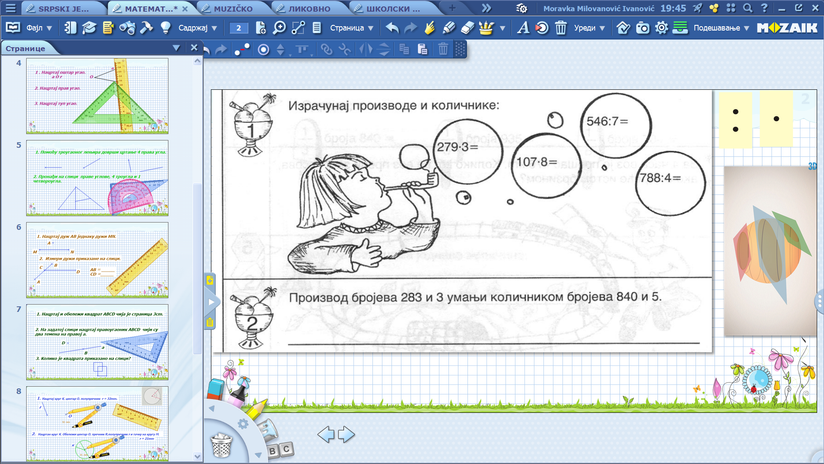Click the animation record circle icon

(542, 28)
